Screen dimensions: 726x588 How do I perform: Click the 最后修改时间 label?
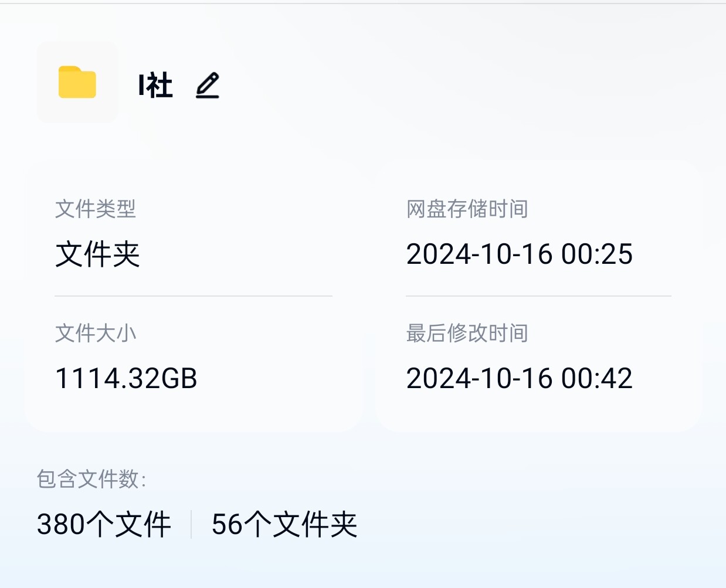[467, 333]
